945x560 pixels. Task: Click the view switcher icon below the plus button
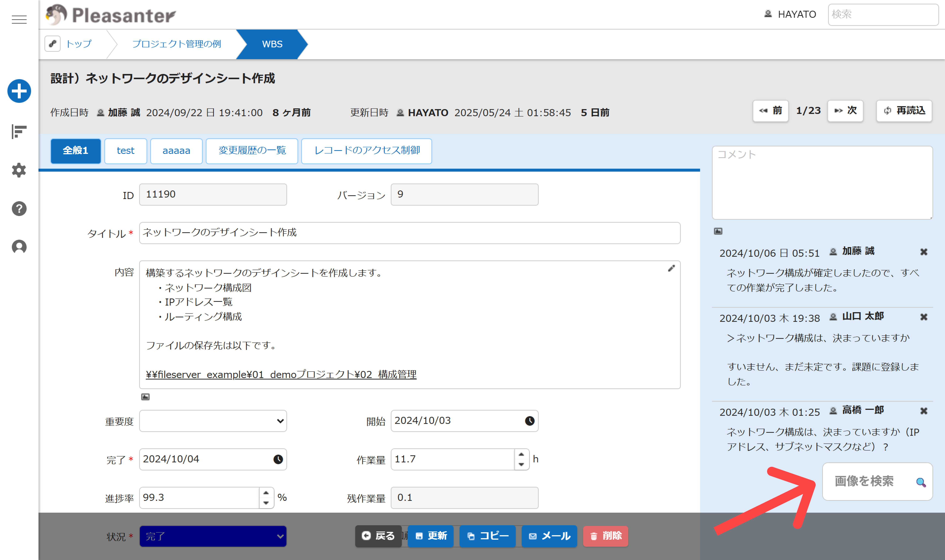(19, 131)
